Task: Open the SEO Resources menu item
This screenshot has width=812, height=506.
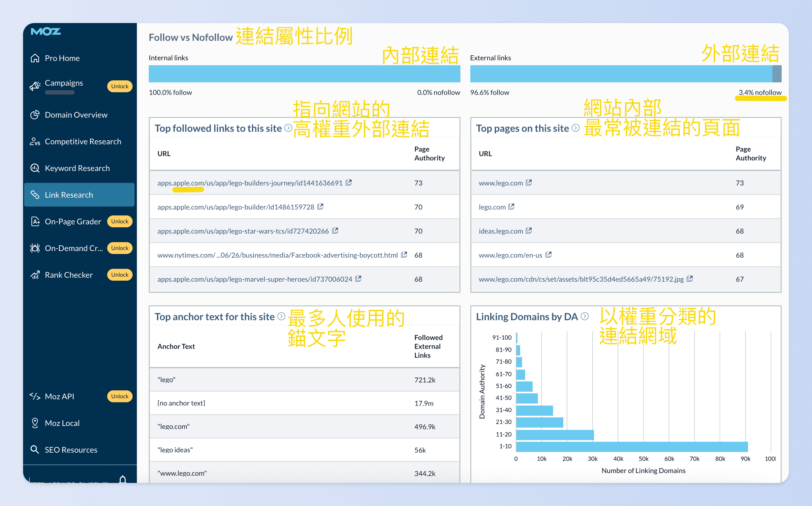Action: [x=70, y=449]
